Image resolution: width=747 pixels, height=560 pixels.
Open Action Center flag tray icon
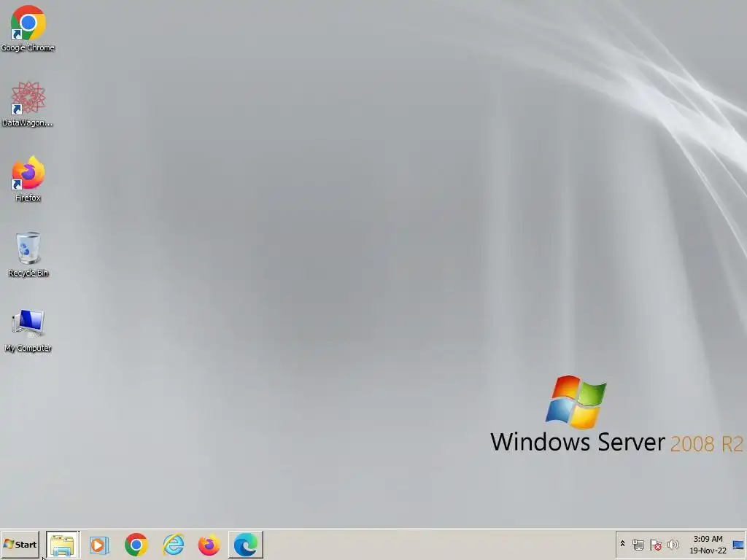pyautogui.click(x=656, y=544)
